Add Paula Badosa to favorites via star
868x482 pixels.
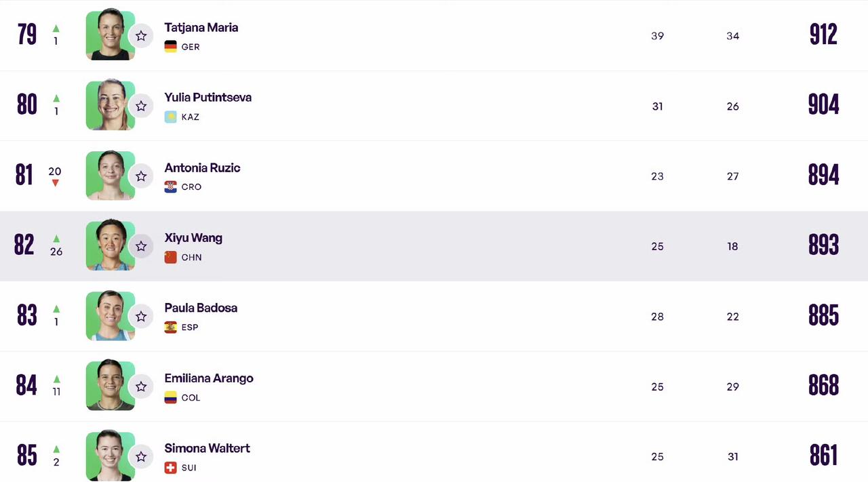tap(141, 317)
